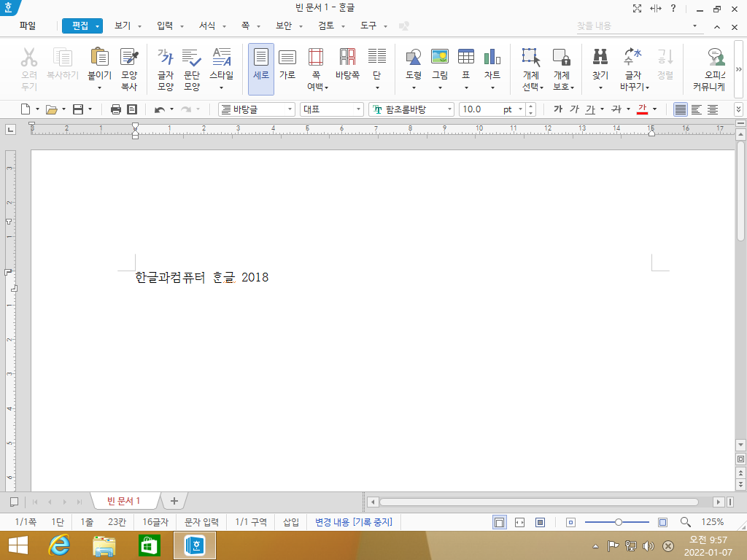Click the 삽입 insert mode indicator
The height and width of the screenshot is (560, 747).
click(x=291, y=522)
